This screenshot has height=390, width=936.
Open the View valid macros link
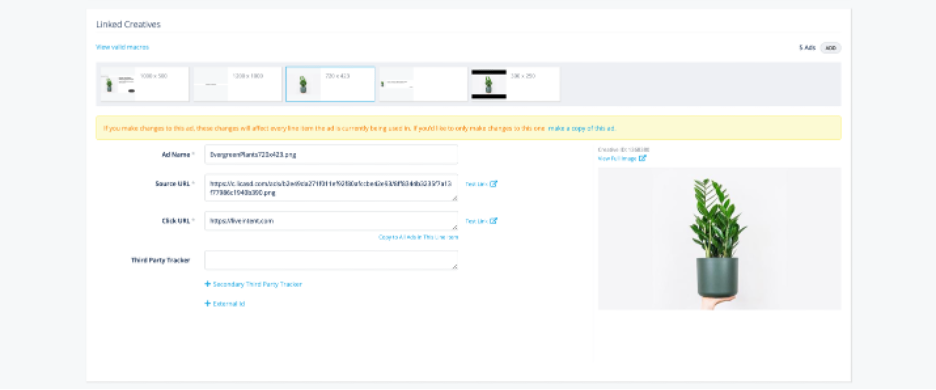coord(122,47)
